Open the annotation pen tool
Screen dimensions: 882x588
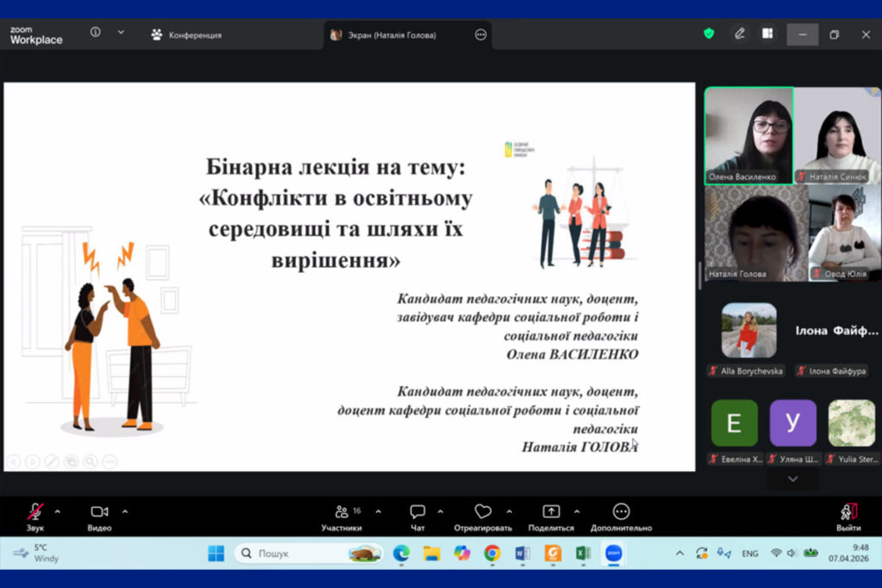(x=739, y=34)
